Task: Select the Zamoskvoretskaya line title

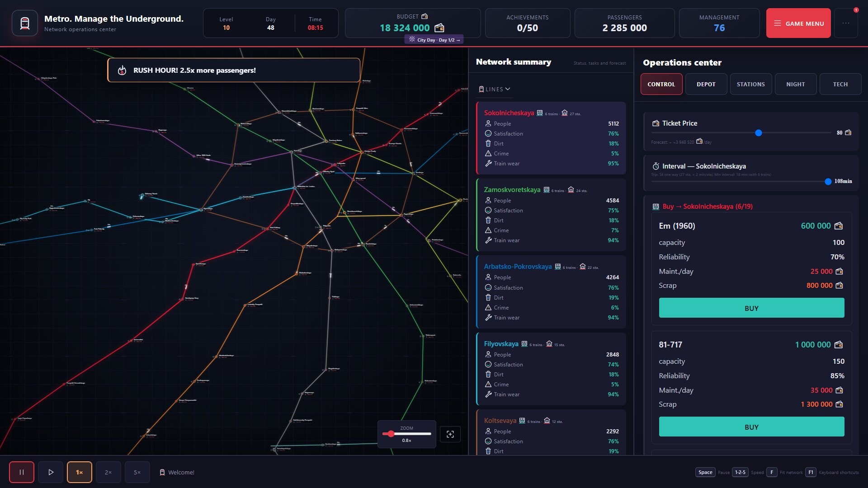Action: pos(512,190)
